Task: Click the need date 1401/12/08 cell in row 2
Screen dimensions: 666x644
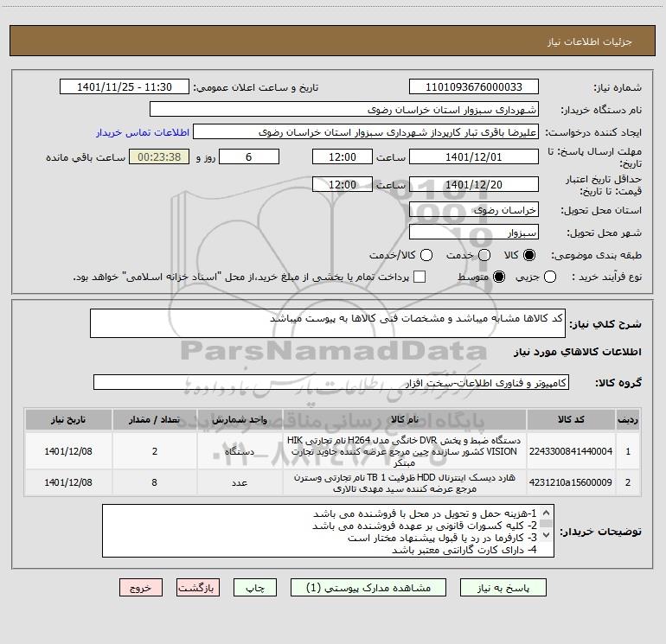Action: (x=68, y=482)
